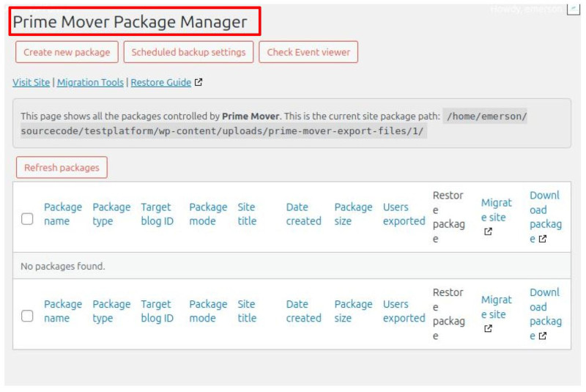This screenshot has width=586, height=392.
Task: Open Scheduled backup settings
Action: pos(188,52)
